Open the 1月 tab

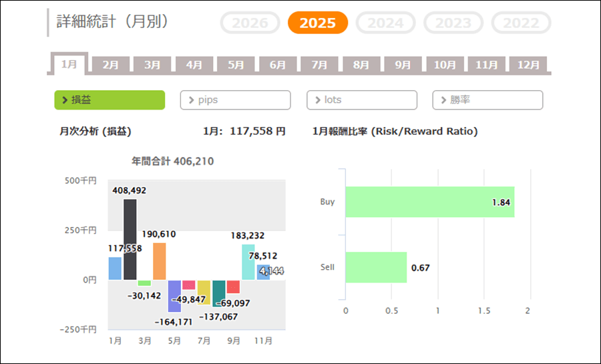point(69,63)
